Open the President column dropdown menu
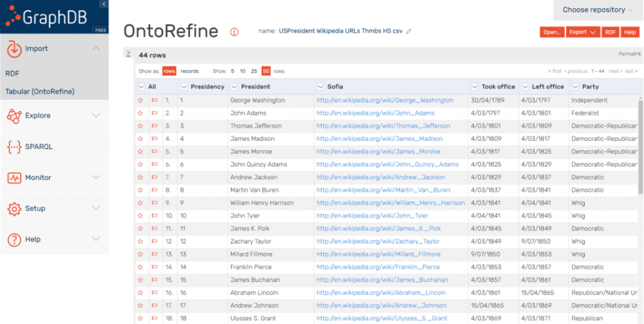Viewport: 644px width, 324px height. (234, 87)
